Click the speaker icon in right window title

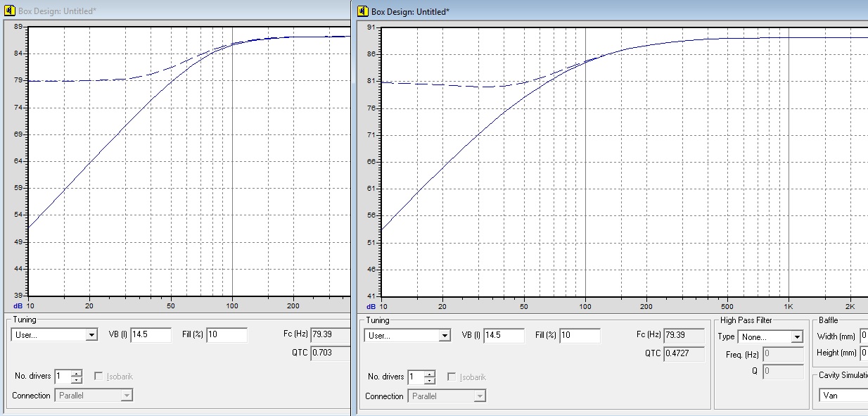point(363,11)
